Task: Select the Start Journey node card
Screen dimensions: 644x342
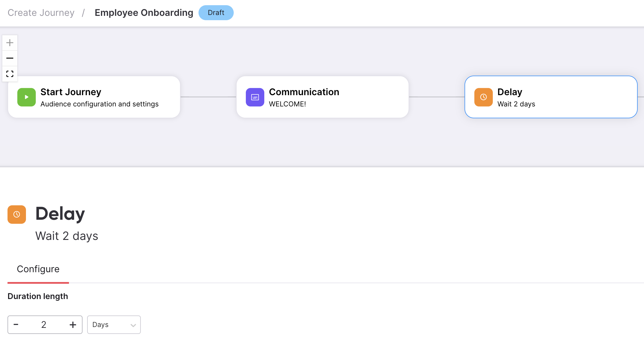Action: click(94, 97)
